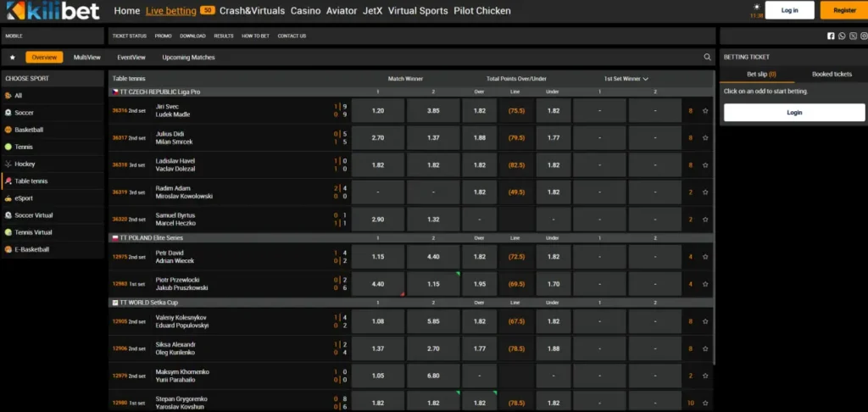
Task: Open the Kilibet logo homepage
Action: (x=53, y=10)
